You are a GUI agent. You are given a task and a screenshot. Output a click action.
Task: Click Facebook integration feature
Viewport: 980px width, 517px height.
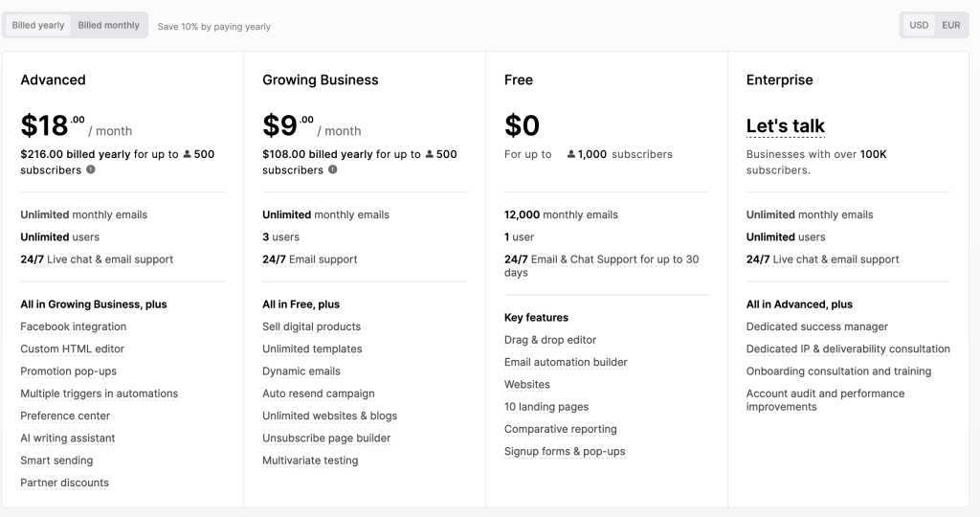[x=73, y=326]
